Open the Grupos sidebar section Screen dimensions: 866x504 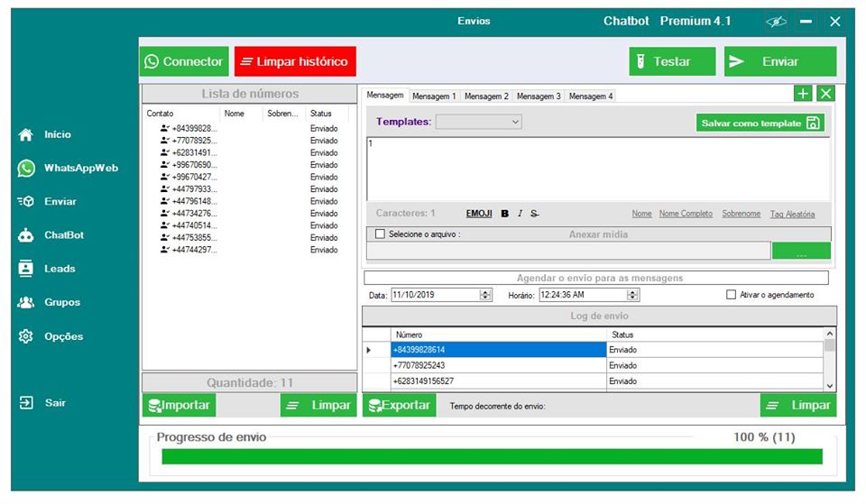(49, 303)
